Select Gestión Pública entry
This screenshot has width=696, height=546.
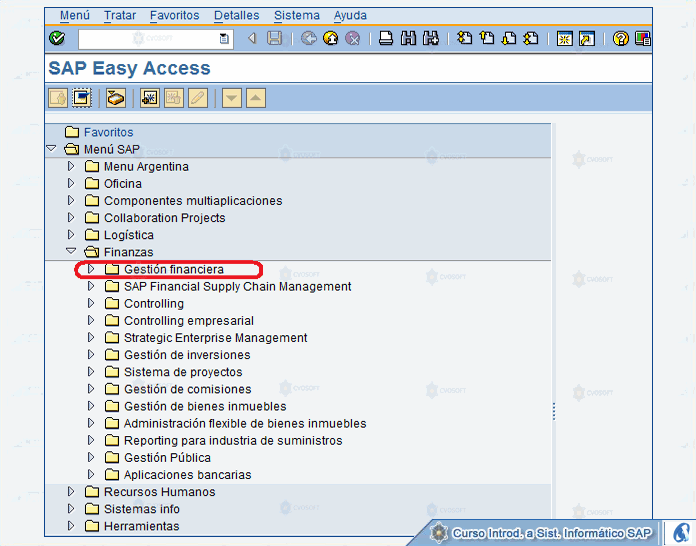[x=167, y=458]
